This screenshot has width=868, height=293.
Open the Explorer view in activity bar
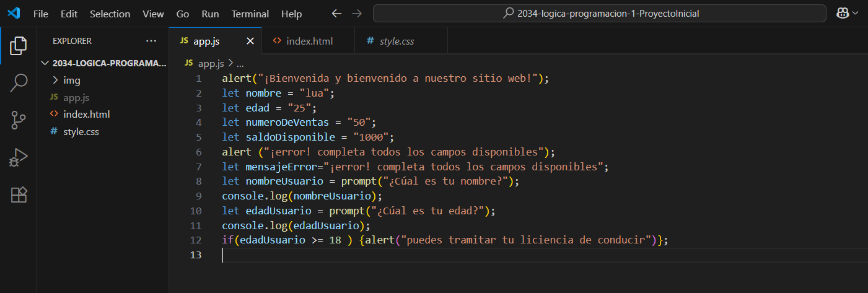click(19, 45)
